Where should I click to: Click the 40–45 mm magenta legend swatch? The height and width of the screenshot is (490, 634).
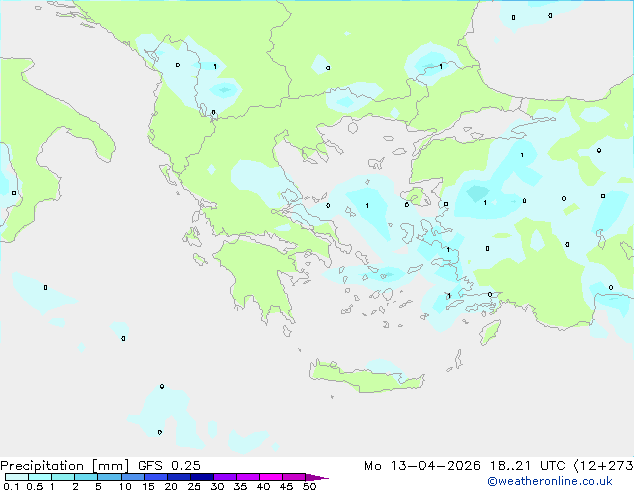pyautogui.click(x=271, y=477)
